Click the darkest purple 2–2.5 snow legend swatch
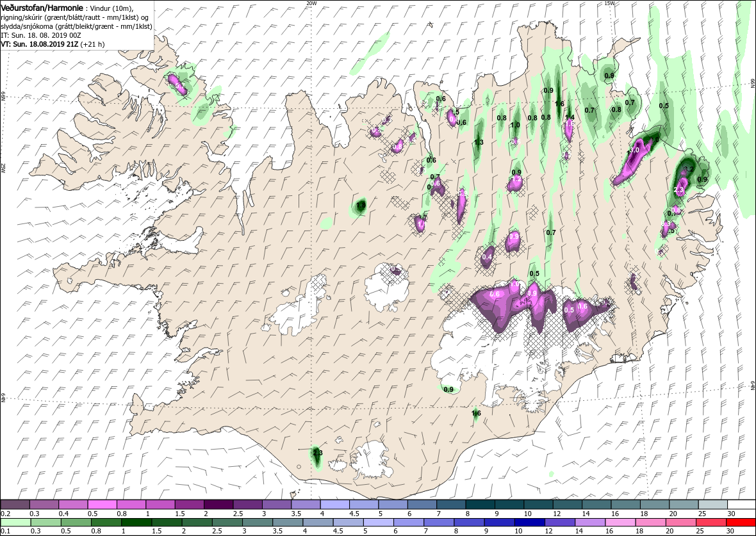This screenshot has width=756, height=536. tap(218, 505)
